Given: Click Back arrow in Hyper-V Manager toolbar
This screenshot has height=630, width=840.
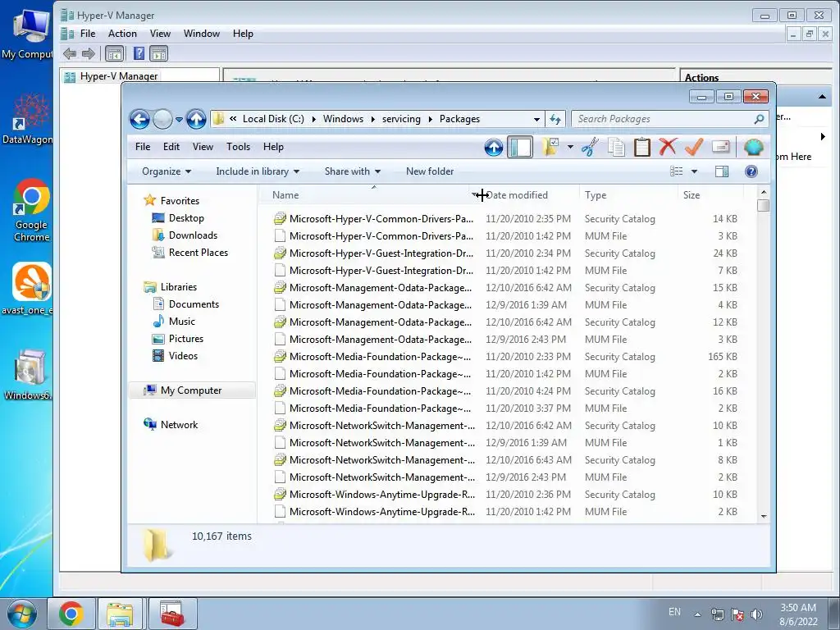Looking at the screenshot, I should tap(70, 53).
